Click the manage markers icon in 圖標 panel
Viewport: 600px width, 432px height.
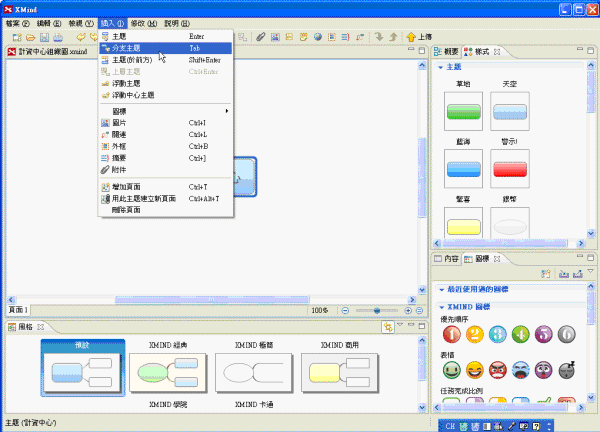pos(546,274)
